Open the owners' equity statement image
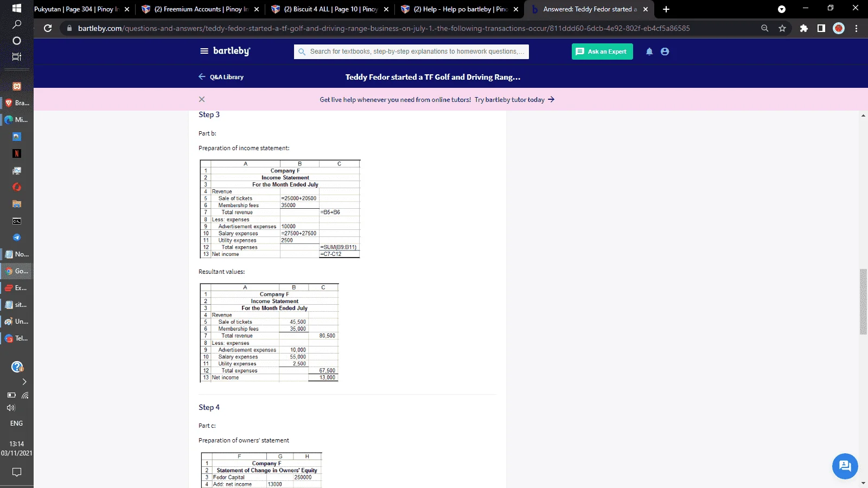This screenshot has width=868, height=488. tap(261, 470)
